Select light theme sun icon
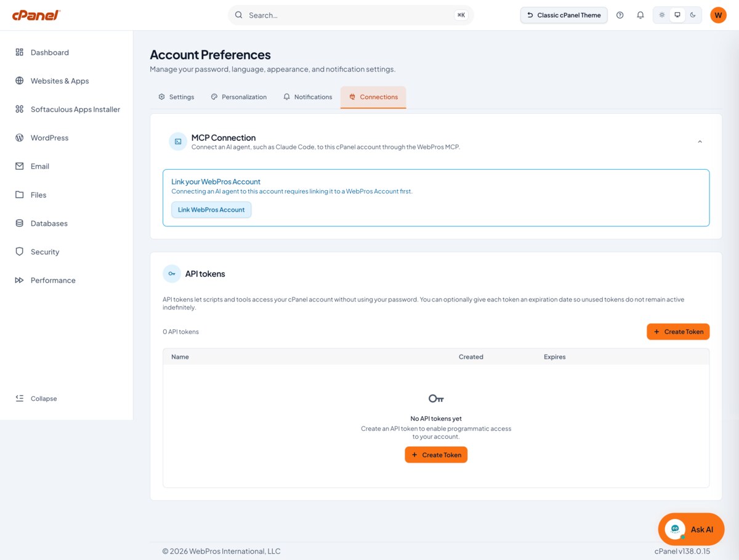Viewport: 739px width, 560px height. [662, 15]
